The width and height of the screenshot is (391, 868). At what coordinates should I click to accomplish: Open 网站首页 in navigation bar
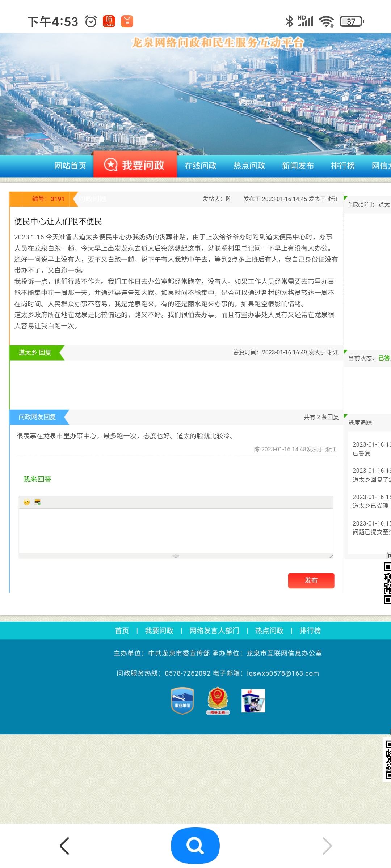(x=70, y=166)
